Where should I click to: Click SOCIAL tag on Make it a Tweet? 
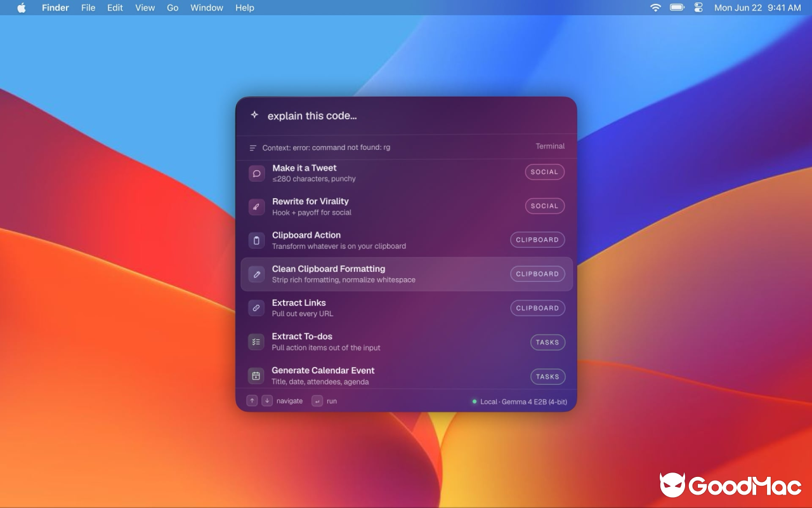coord(544,172)
